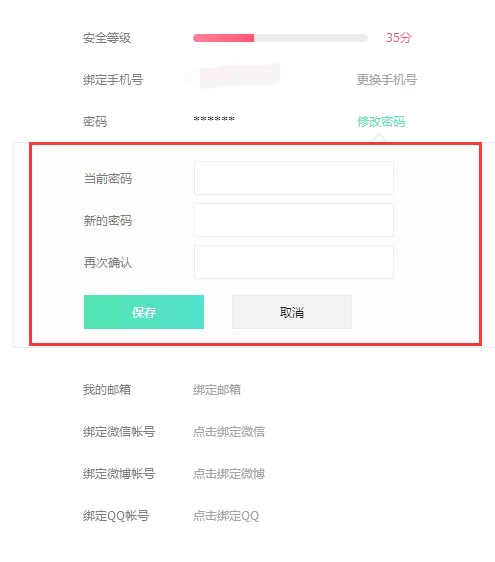Screen dimensions: 495x562
Task: Click the 35分 security score text
Action: coord(399,38)
